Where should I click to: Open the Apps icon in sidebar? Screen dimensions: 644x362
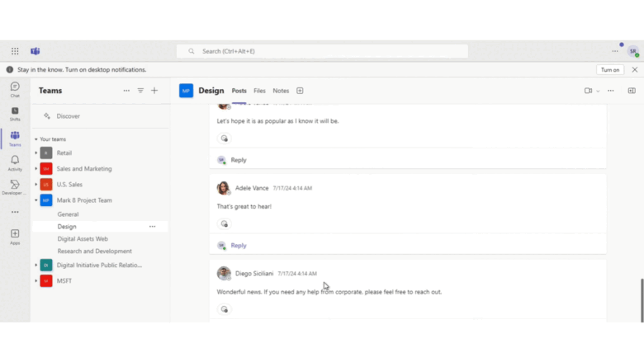point(15,236)
